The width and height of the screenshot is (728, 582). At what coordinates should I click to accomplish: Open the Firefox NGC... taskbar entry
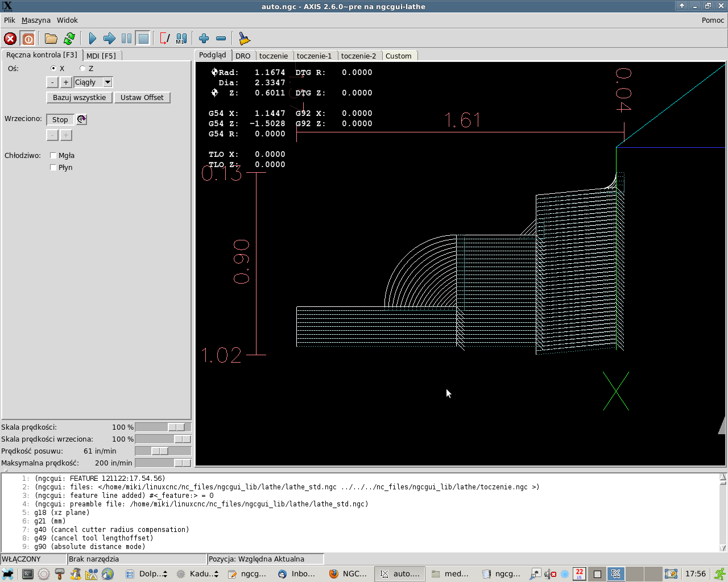pos(349,574)
